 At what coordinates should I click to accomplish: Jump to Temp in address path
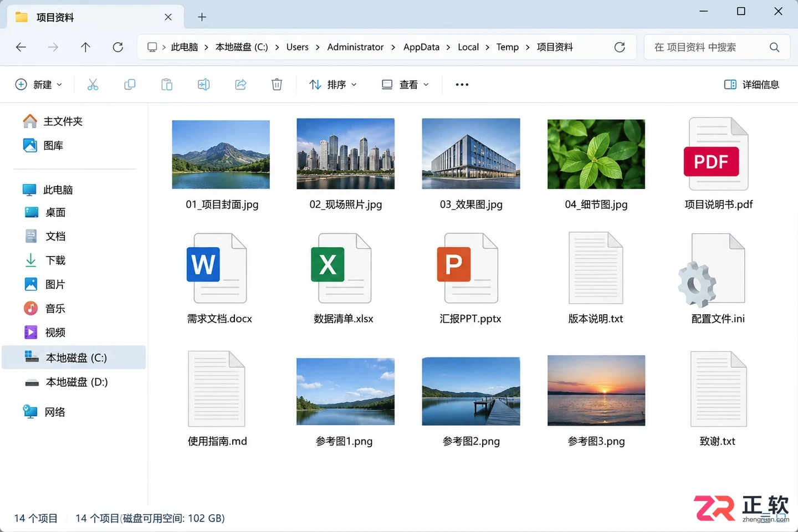pos(508,47)
